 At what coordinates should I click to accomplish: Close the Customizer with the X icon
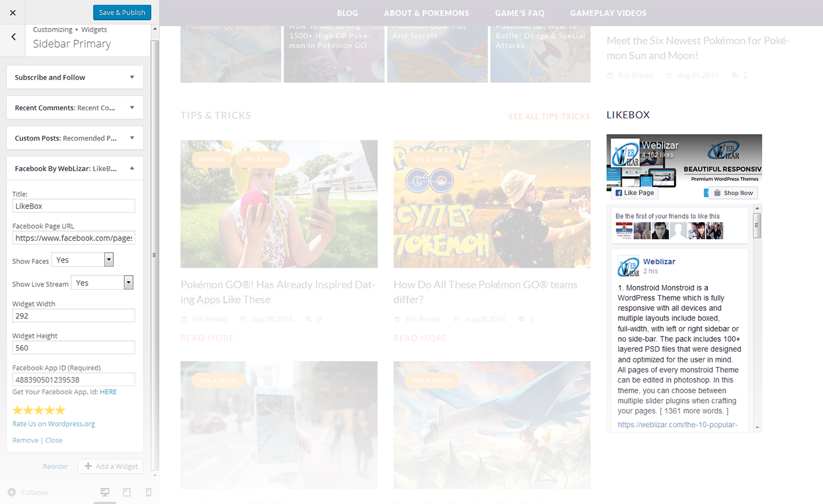pyautogui.click(x=13, y=12)
